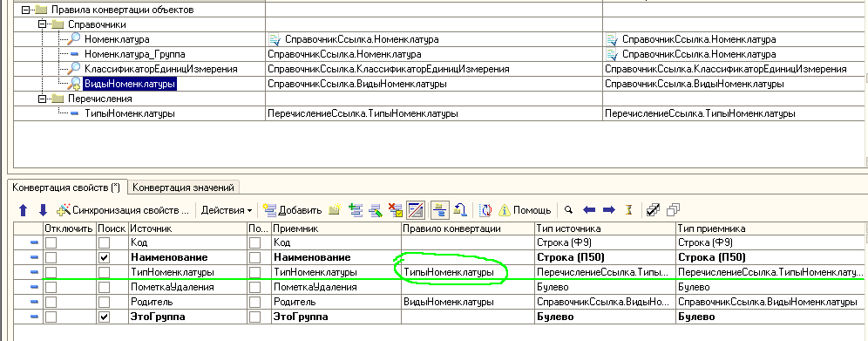Click the add group icon beside Добавить
Screen dimensions: 868x341
pos(335,210)
